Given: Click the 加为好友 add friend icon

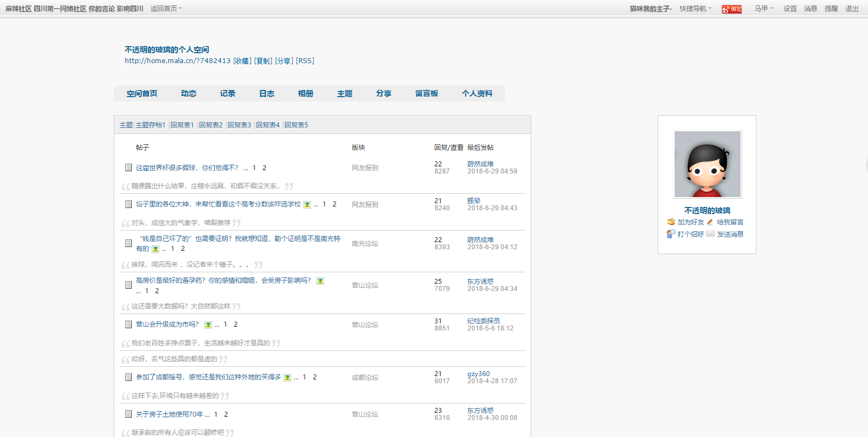Looking at the screenshot, I should click(x=671, y=222).
